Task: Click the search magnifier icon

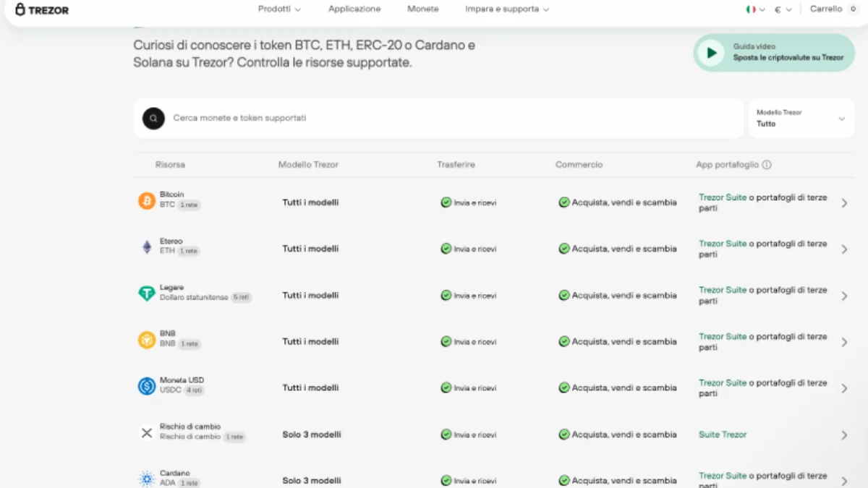Action: tap(154, 118)
